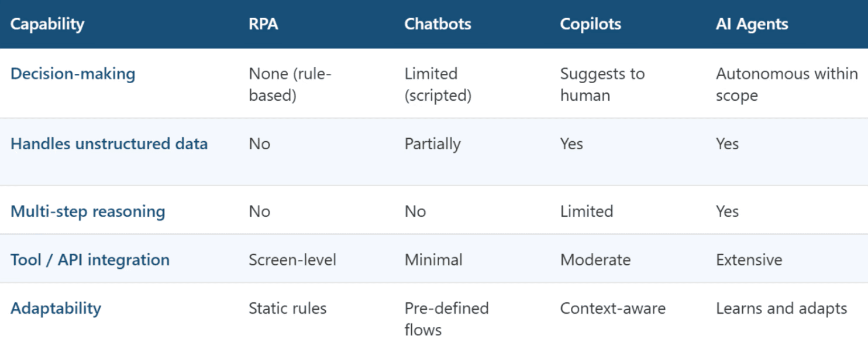
Task: Click the 'Autonomous within scope' cell
Action: 786,84
